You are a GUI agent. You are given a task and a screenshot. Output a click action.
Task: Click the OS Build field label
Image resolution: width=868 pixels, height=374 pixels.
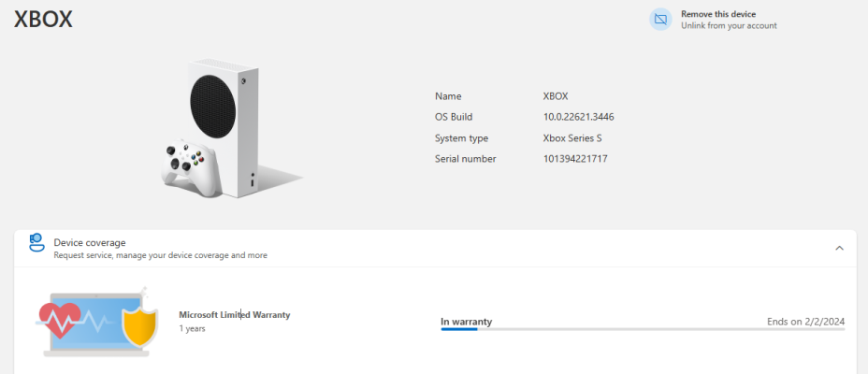(454, 117)
